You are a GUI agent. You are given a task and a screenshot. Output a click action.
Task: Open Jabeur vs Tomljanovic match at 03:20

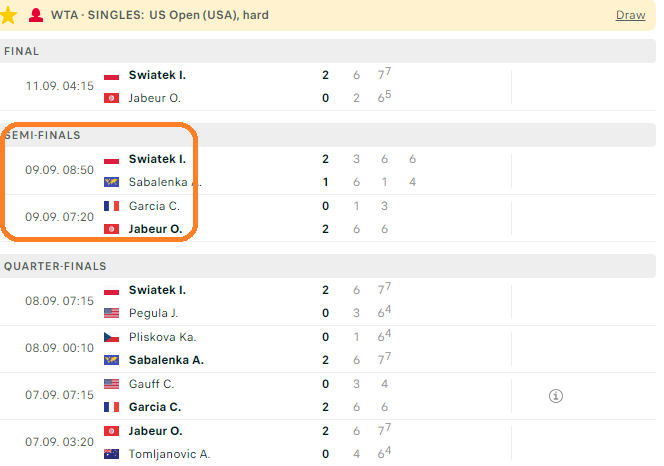[328, 443]
